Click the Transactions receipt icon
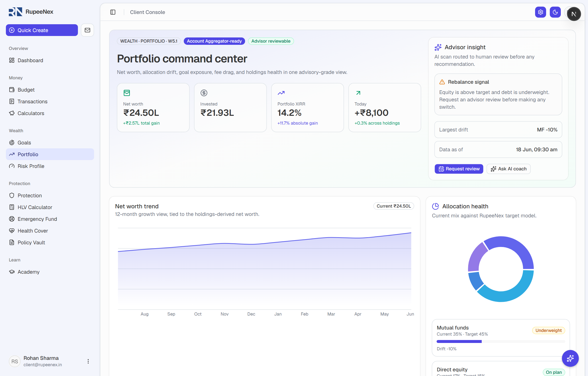Image resolution: width=588 pixels, height=376 pixels. click(12, 101)
